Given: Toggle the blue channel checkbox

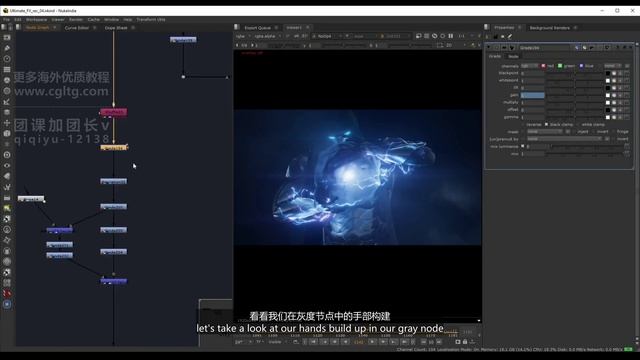Looking at the screenshot, I should coord(581,66).
